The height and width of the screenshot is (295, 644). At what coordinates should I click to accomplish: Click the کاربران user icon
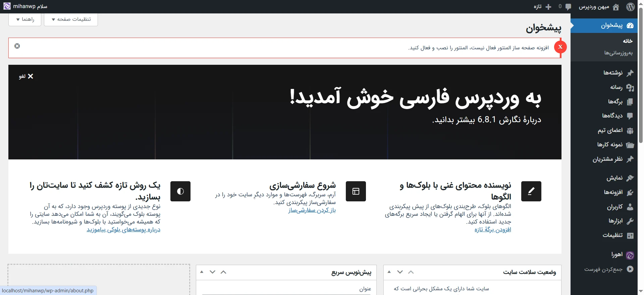click(630, 207)
